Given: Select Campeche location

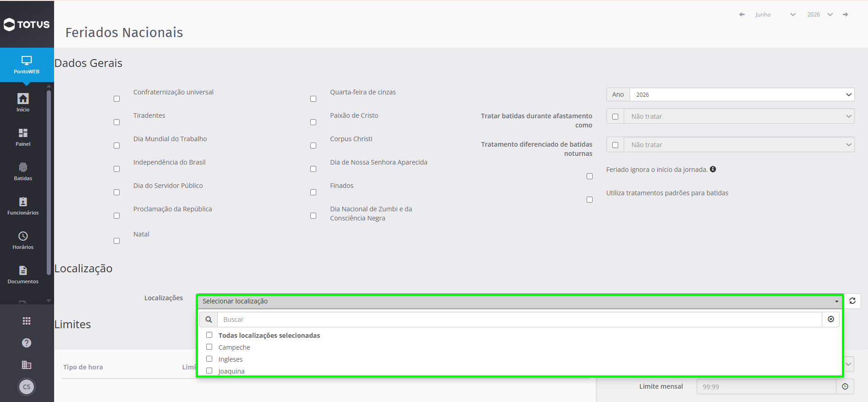Looking at the screenshot, I should (x=209, y=347).
